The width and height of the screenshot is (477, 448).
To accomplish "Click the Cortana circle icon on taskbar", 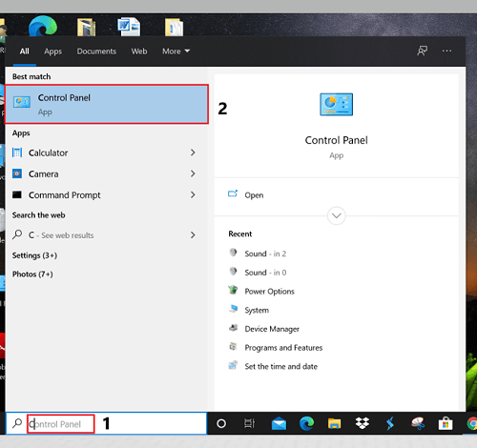I will [x=221, y=423].
